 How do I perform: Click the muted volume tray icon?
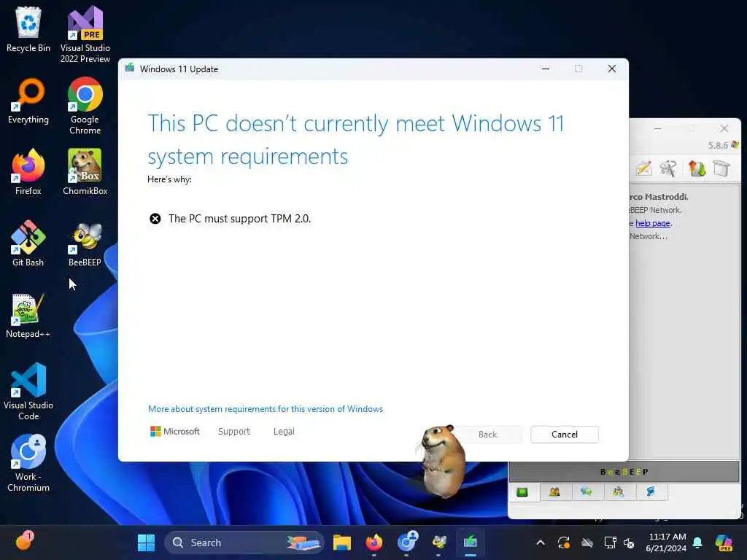click(x=629, y=542)
